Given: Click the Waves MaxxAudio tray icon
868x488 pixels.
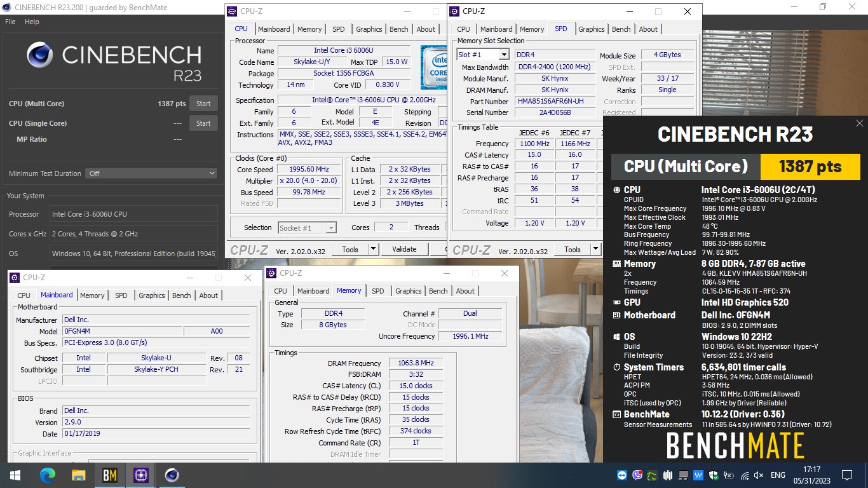Looking at the screenshot, I should tap(698, 475).
